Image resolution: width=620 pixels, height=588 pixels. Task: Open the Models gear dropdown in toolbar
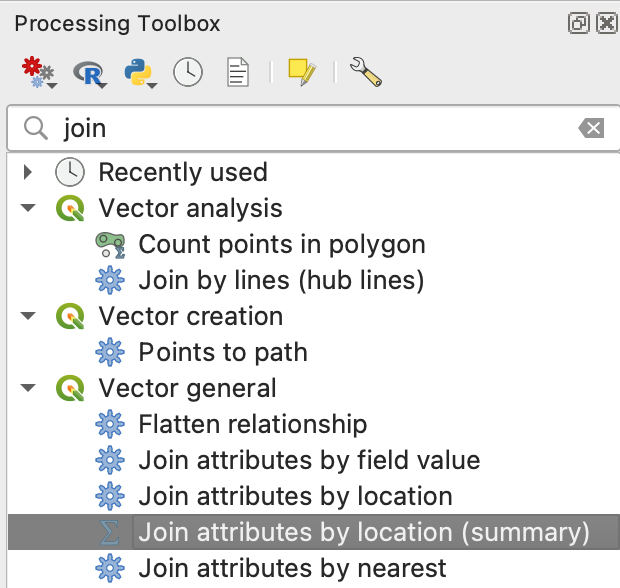tap(38, 72)
